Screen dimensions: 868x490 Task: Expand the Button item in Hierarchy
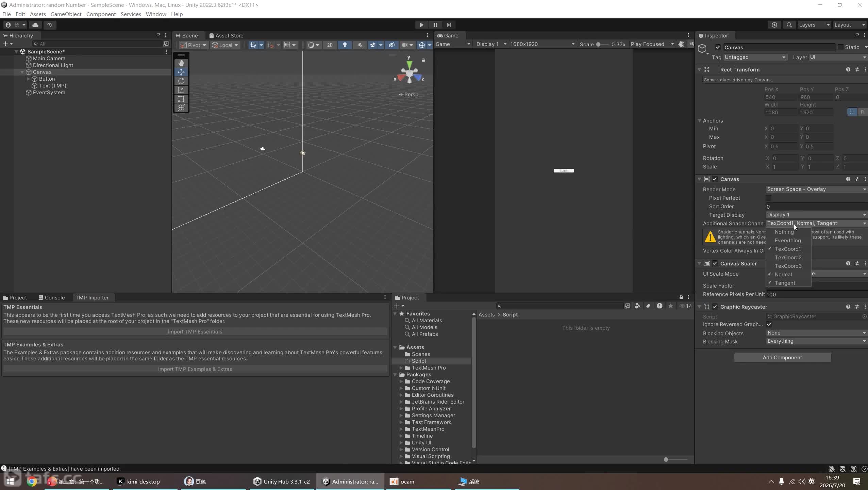28,79
